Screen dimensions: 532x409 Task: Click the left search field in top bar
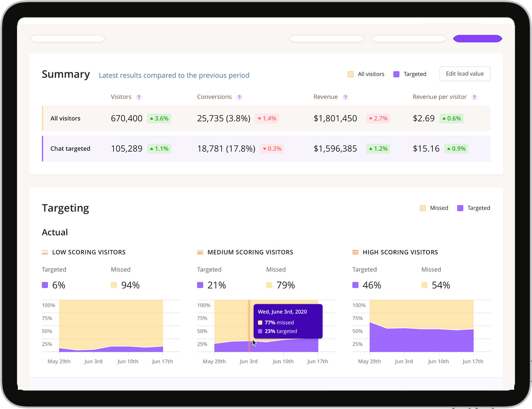point(68,38)
